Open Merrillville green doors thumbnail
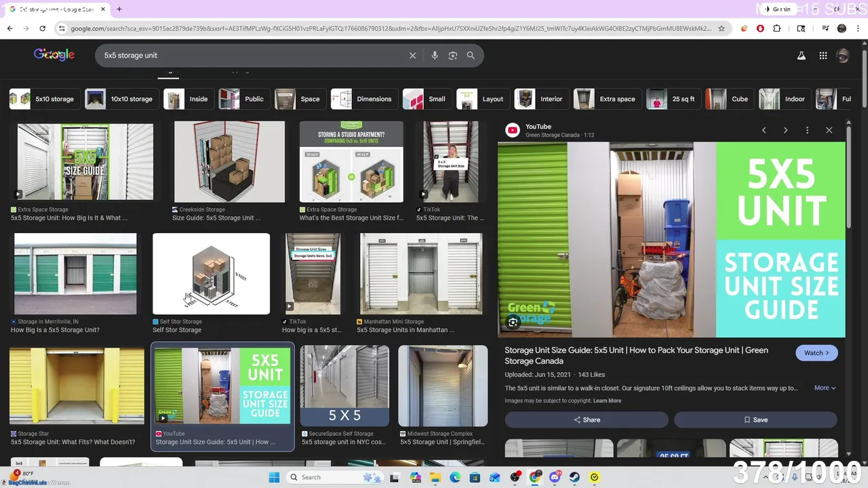Screen dimensions: 868x488 (75, 274)
